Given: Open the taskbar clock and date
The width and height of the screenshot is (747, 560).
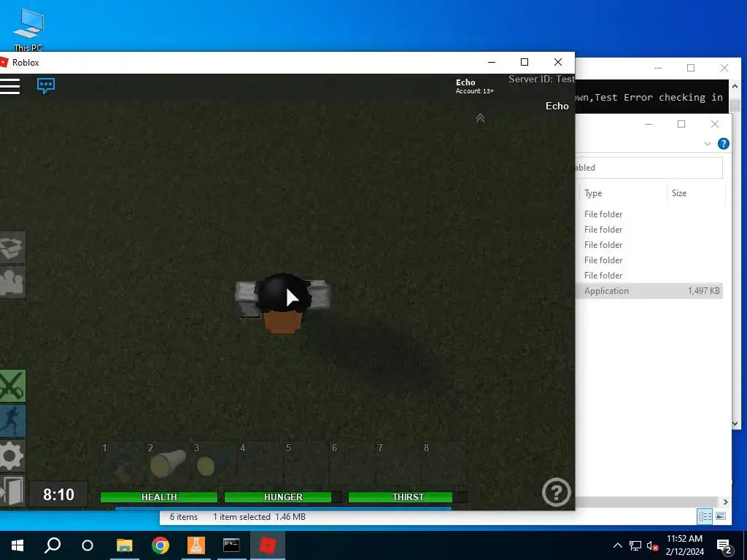Looking at the screenshot, I should 684,545.
